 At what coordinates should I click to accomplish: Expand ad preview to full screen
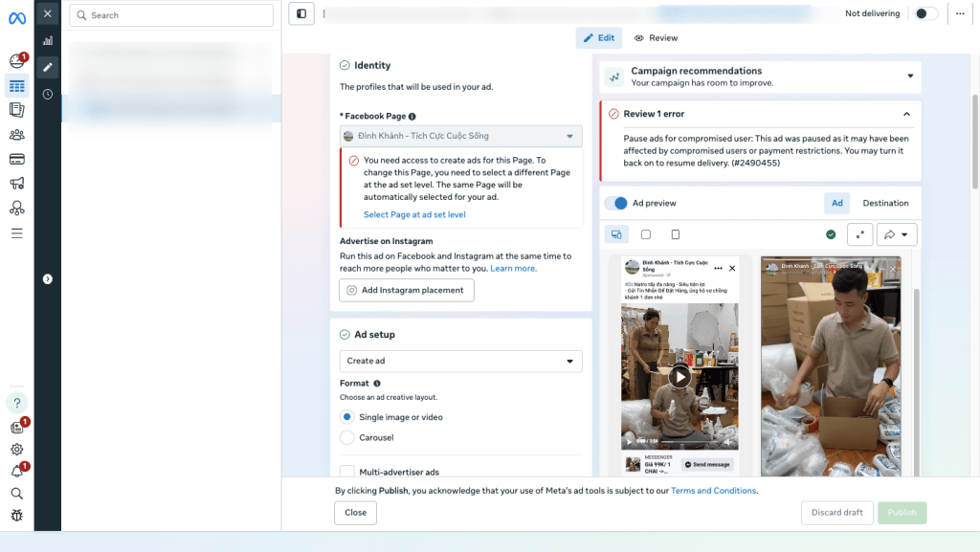pos(860,234)
